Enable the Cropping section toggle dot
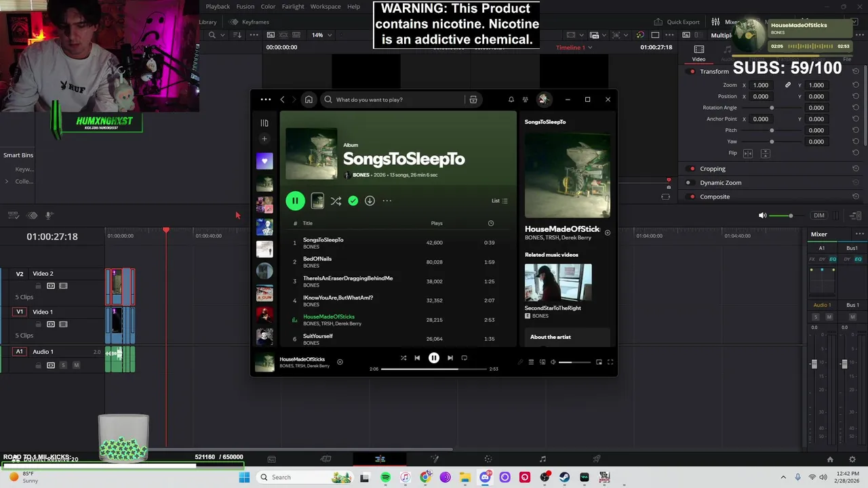The height and width of the screenshot is (488, 868). point(692,169)
